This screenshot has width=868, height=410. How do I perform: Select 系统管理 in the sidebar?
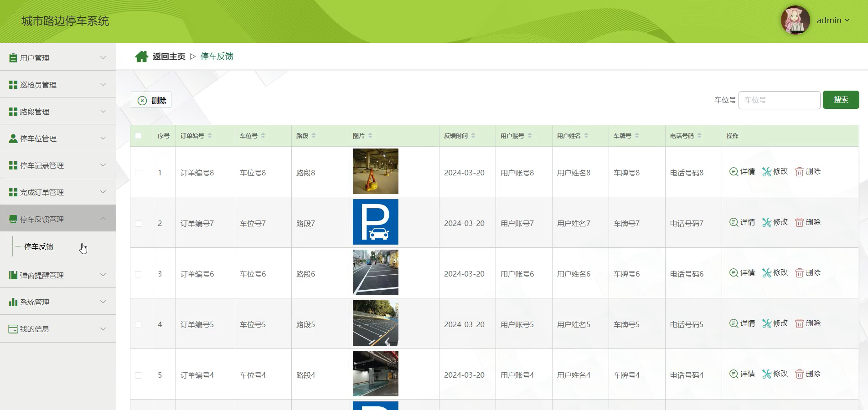[x=58, y=302]
